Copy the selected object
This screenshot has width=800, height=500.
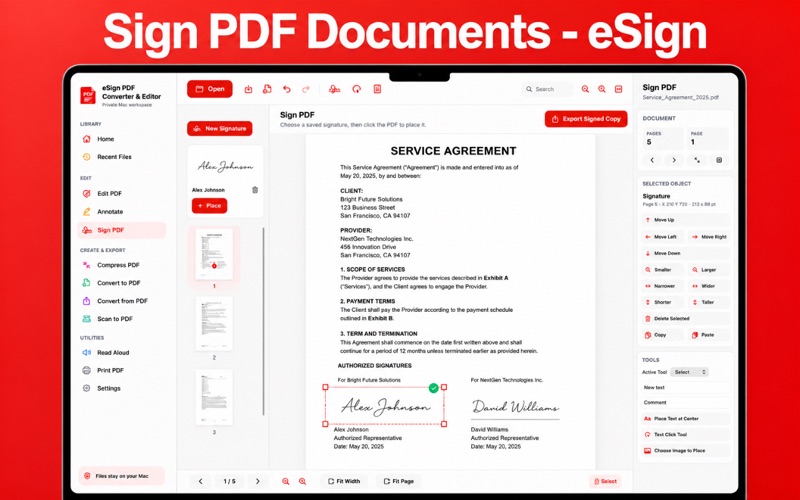pyautogui.click(x=662, y=335)
